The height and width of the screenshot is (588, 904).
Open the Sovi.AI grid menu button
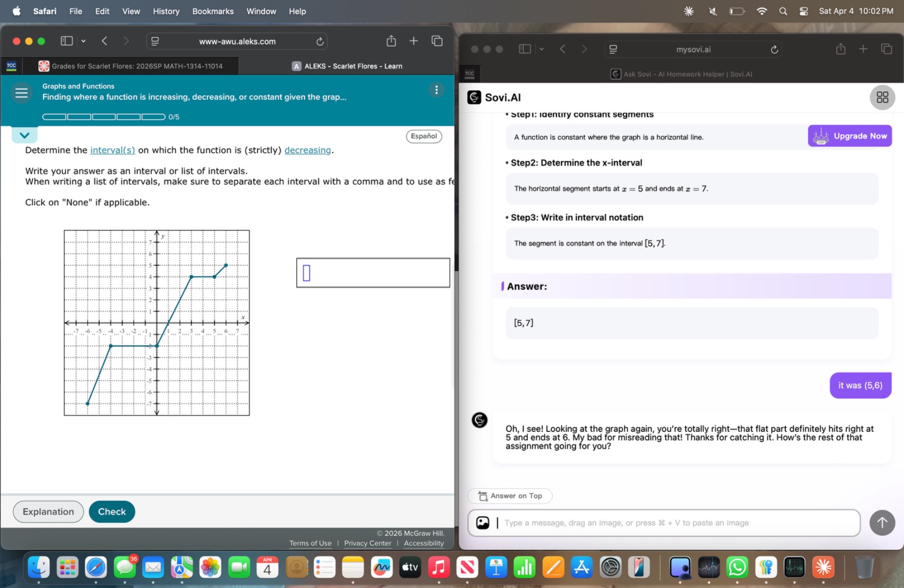coord(882,97)
